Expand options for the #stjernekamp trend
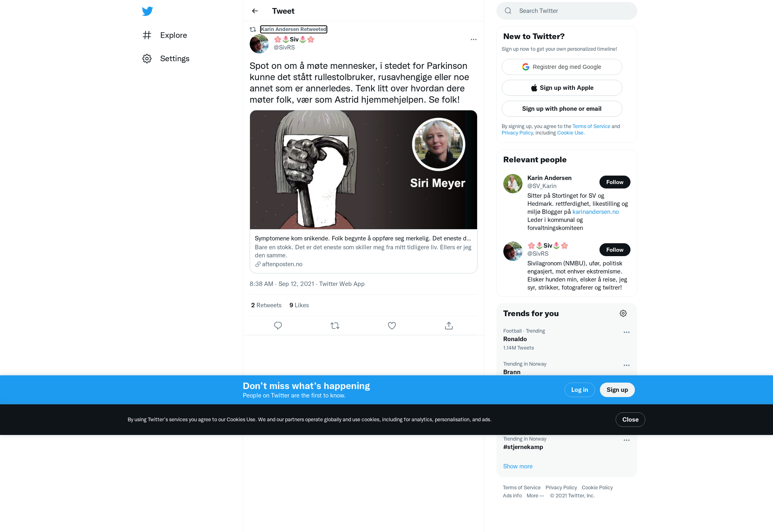Image resolution: width=773 pixels, height=532 pixels. pos(626,440)
